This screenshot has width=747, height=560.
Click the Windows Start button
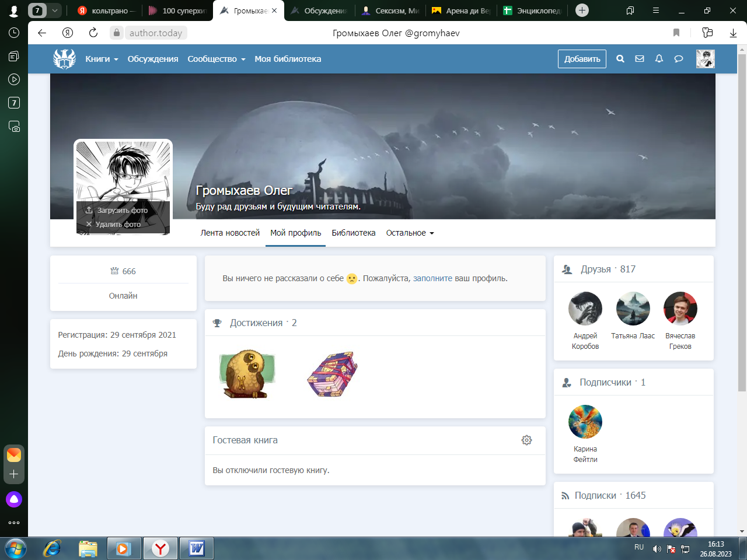tap(16, 548)
